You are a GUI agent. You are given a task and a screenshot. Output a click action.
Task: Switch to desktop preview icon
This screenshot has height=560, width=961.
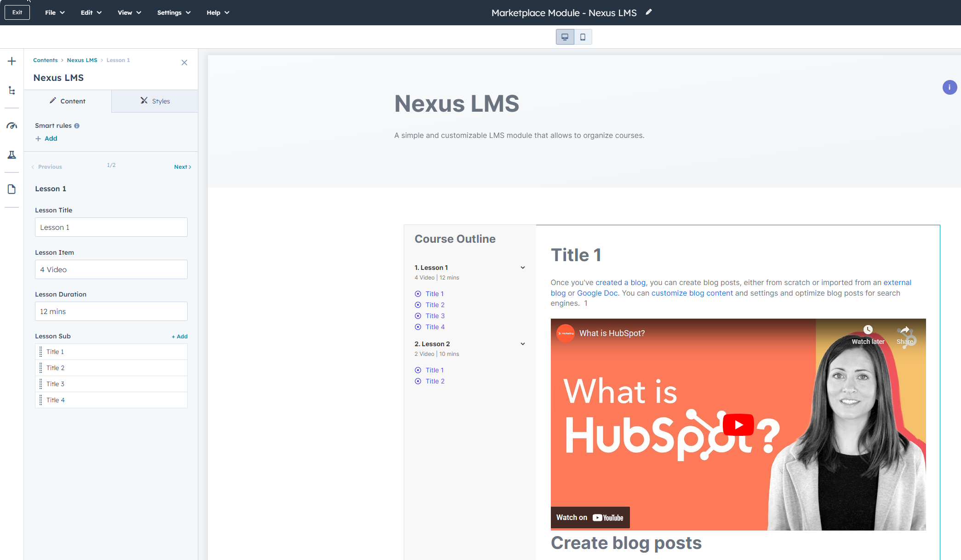[x=565, y=37]
